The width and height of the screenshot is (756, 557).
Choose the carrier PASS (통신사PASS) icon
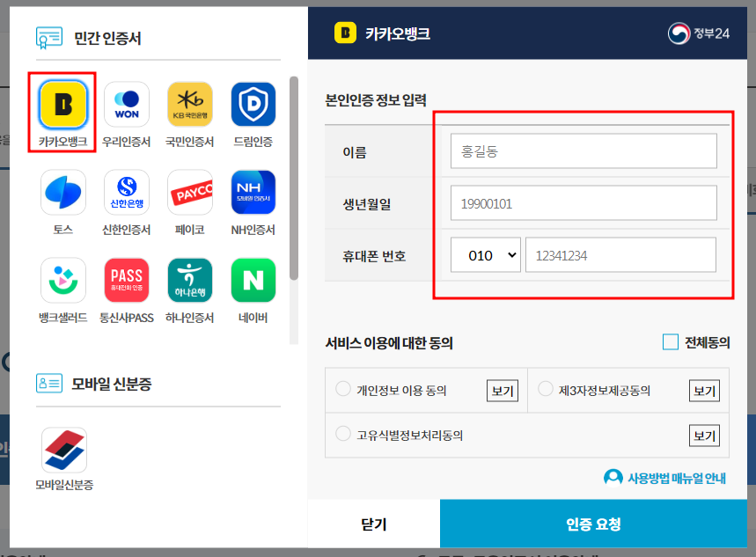(127, 280)
